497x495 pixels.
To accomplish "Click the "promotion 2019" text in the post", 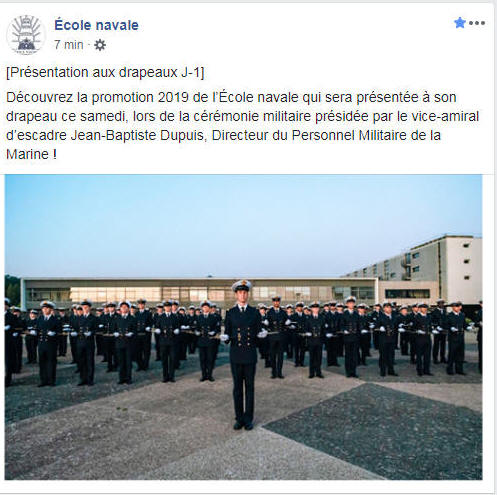I will pyautogui.click(x=137, y=97).
